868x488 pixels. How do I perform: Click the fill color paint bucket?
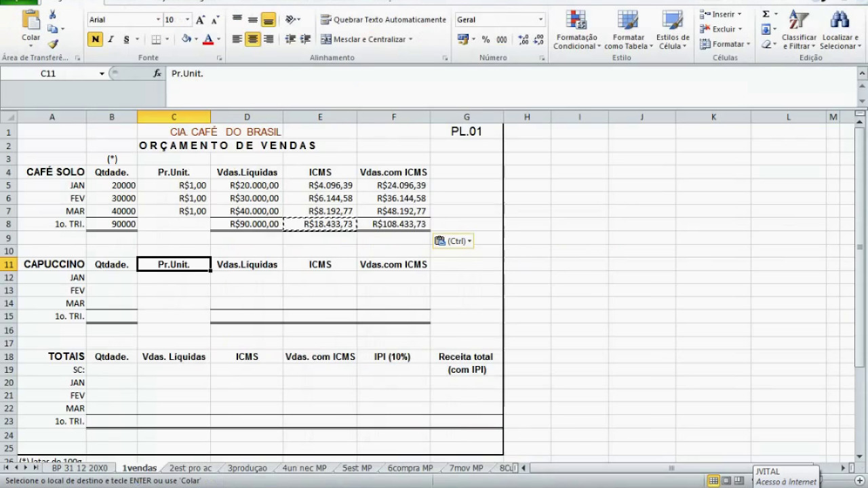point(186,39)
